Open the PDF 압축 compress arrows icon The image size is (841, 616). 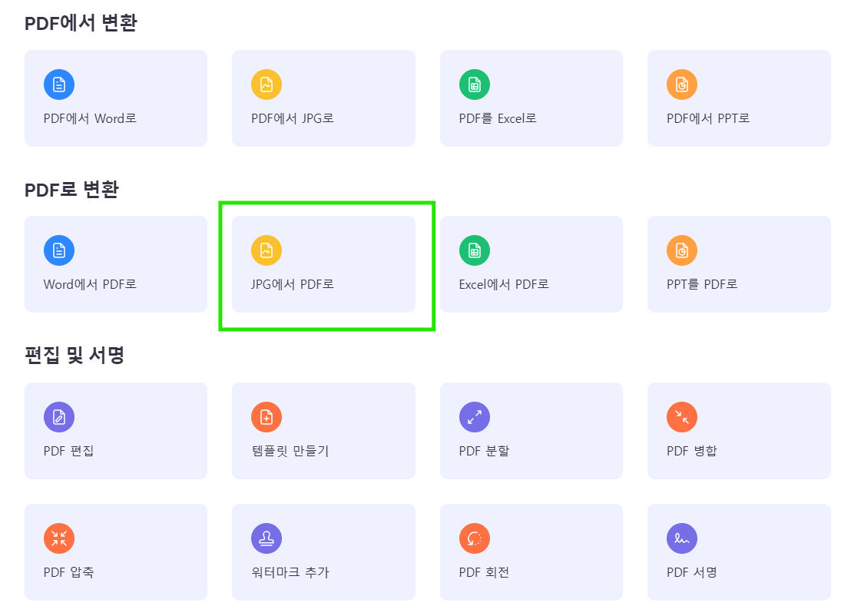59,538
